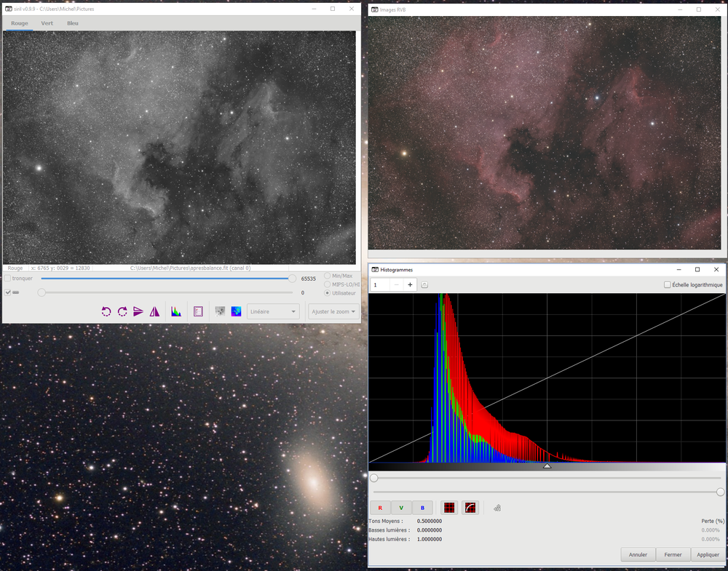Image resolution: width=728 pixels, height=571 pixels.
Task: Click the Basses lumières value 0.0000000
Action: tap(430, 530)
